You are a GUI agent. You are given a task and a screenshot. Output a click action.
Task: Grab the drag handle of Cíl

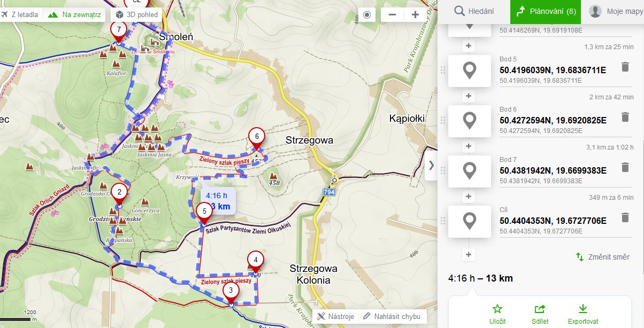442,221
